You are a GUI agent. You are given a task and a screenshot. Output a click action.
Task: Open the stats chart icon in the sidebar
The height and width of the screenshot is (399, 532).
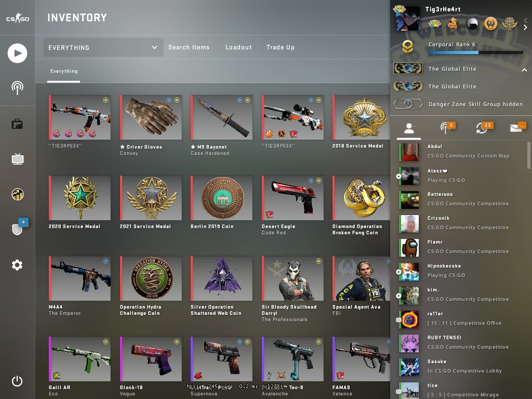17,194
